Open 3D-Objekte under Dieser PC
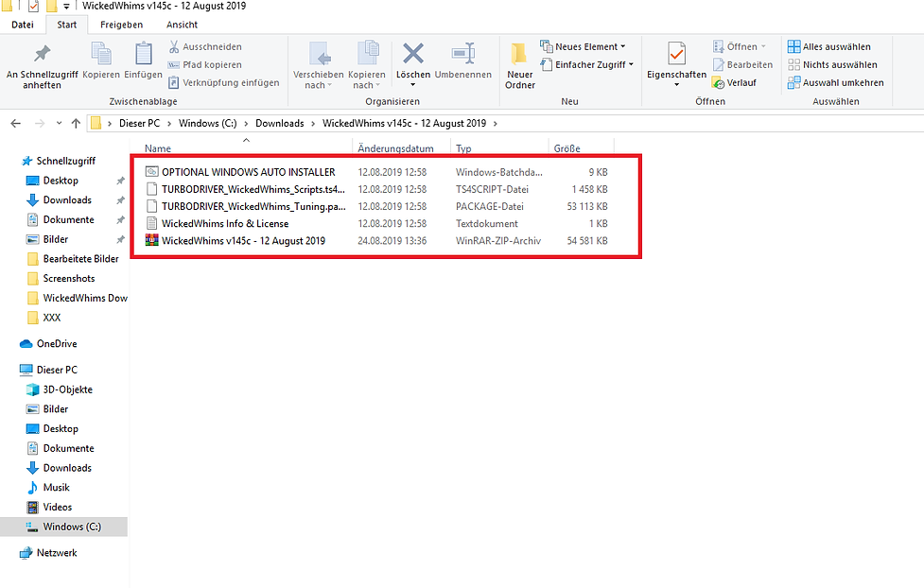 coord(67,389)
